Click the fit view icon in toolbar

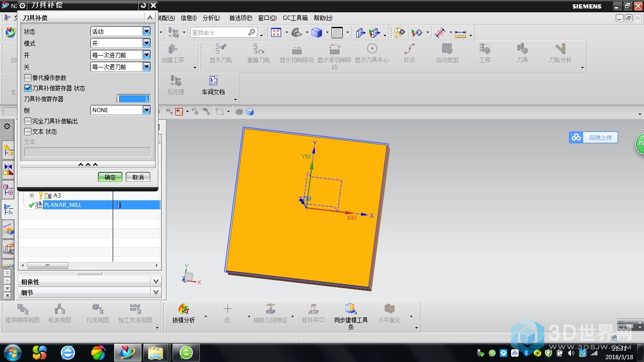point(276,33)
